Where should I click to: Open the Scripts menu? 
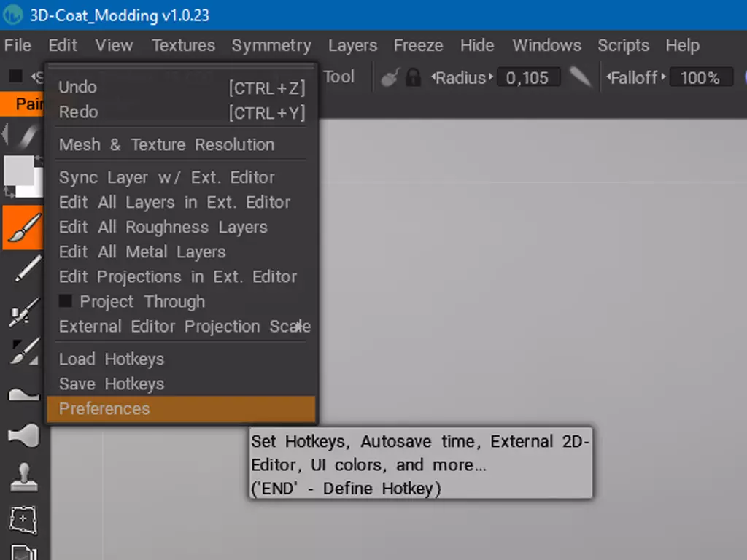pyautogui.click(x=623, y=45)
